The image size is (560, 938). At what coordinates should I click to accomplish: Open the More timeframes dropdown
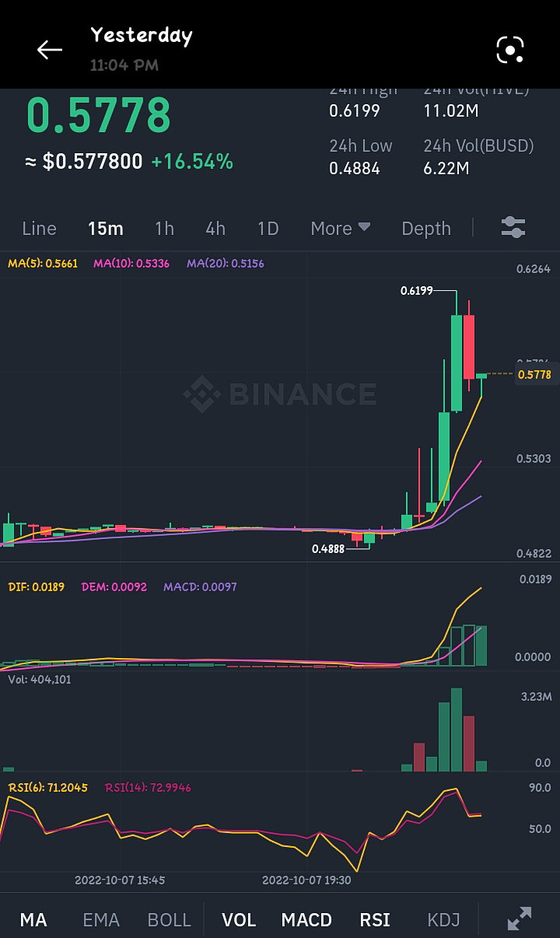[340, 228]
